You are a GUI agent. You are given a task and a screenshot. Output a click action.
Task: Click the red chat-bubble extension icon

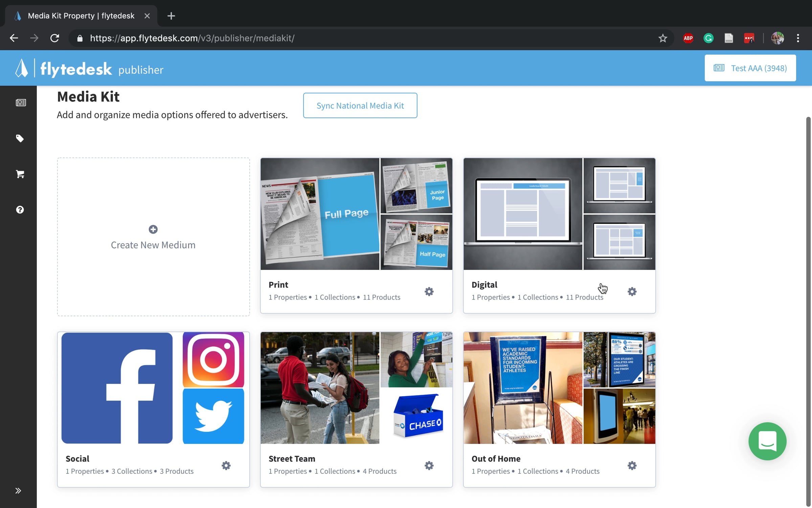coord(749,38)
